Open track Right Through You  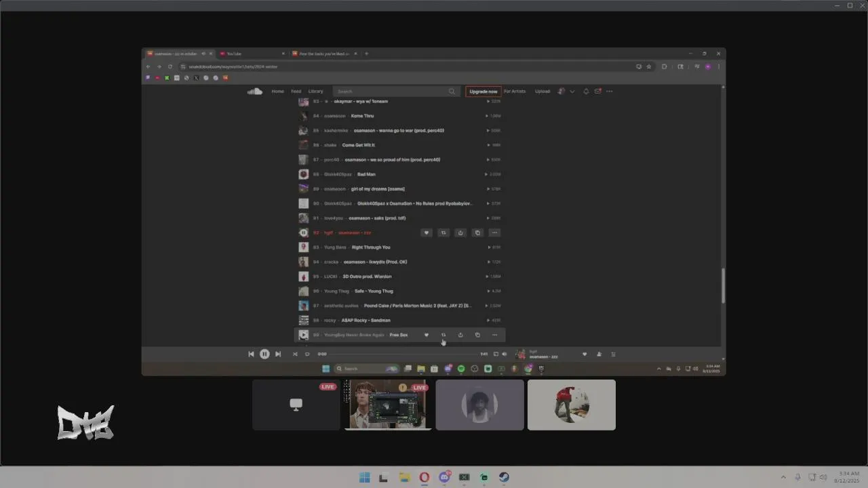[x=371, y=247]
